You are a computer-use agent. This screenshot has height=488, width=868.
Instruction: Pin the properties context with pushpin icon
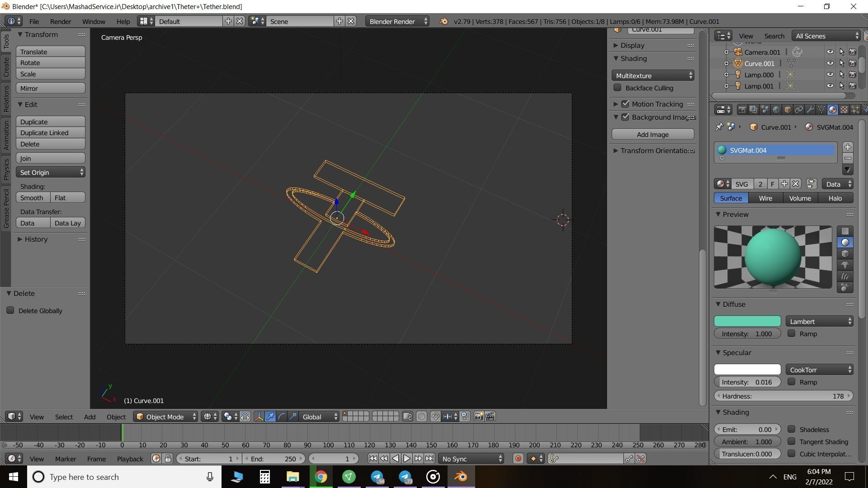click(x=719, y=127)
